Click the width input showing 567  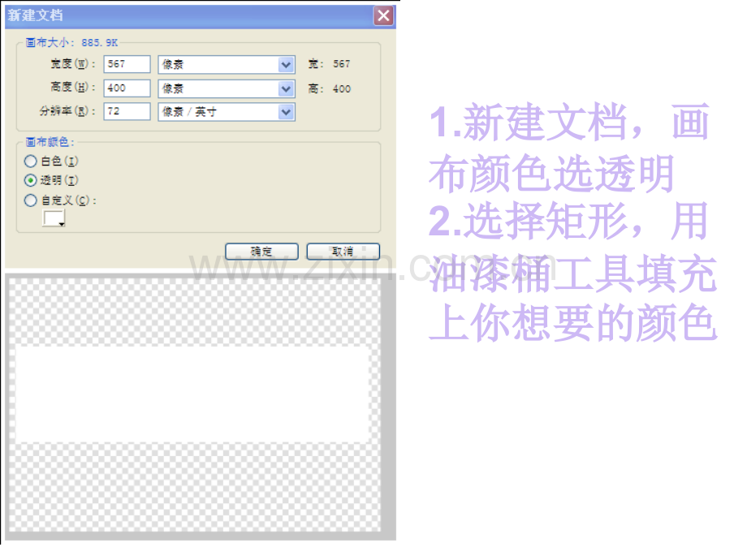pos(126,64)
